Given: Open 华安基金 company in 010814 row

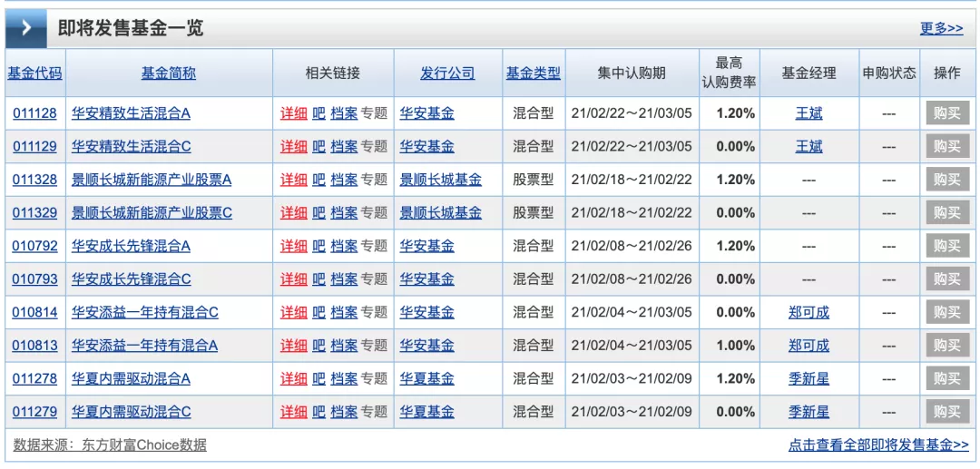Looking at the screenshot, I should (x=426, y=312).
